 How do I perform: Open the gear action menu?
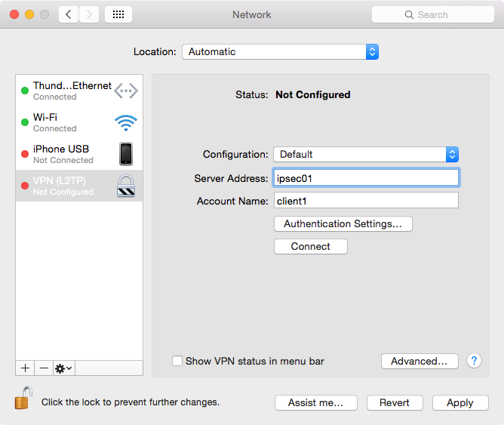[x=63, y=368]
